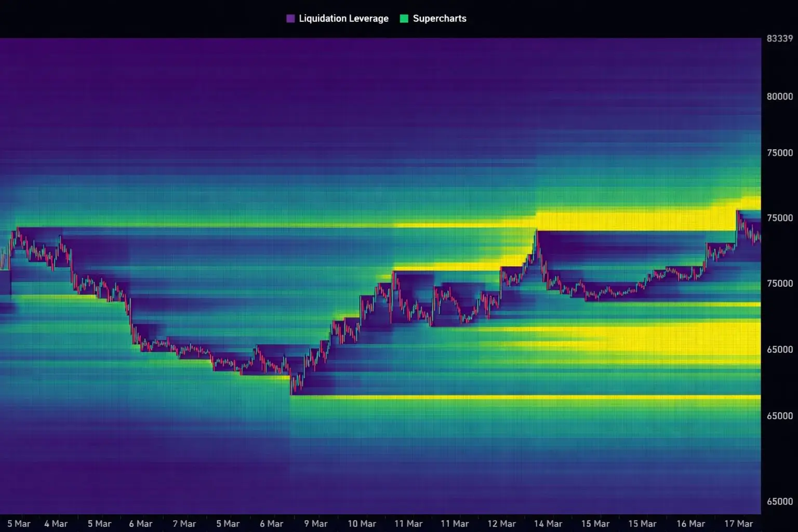Viewport: 798px width, 532px height.
Task: Select the 80000 price axis label
Action: [x=780, y=96]
